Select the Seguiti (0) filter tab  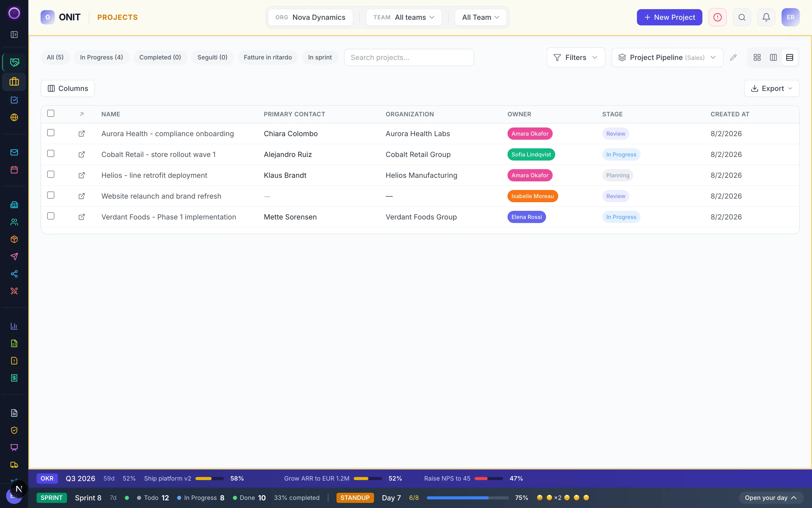tap(212, 57)
